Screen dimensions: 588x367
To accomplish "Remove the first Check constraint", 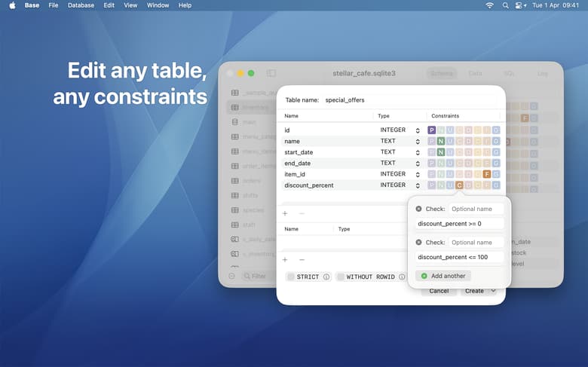I will pos(418,209).
